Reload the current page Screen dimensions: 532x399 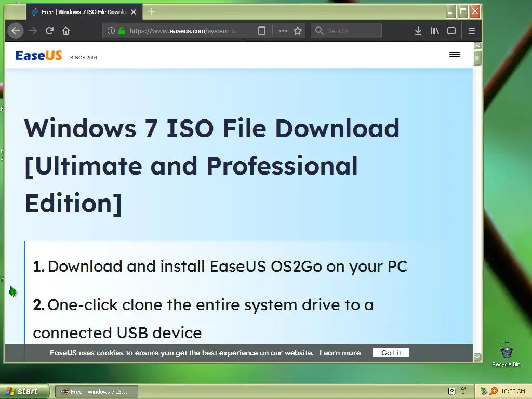pyautogui.click(x=49, y=31)
